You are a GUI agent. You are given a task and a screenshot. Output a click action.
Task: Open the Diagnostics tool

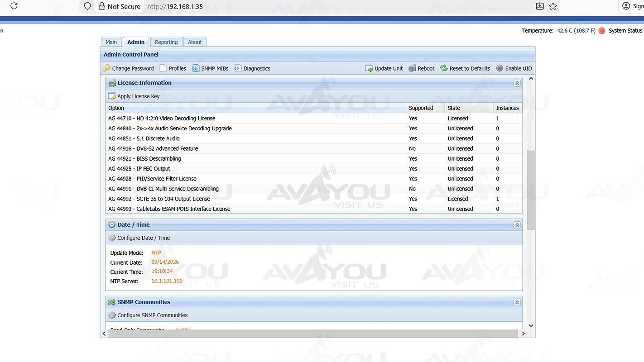[x=252, y=68]
